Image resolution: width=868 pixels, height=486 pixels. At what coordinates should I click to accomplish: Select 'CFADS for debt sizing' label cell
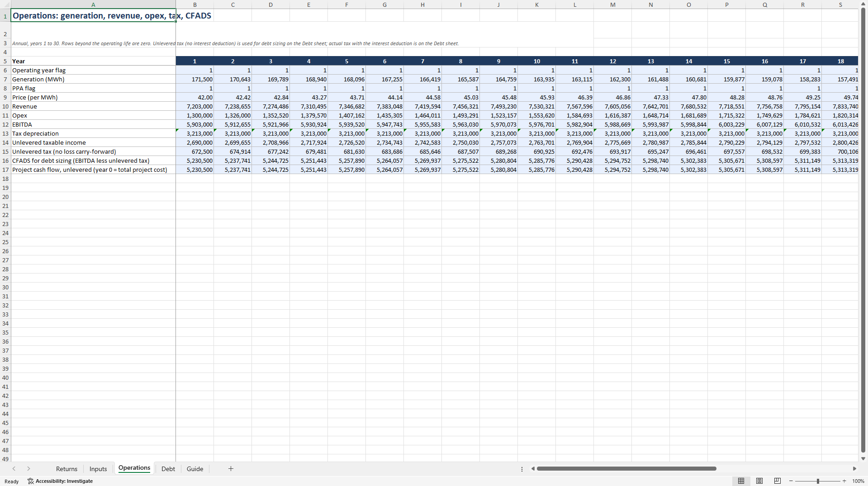[x=93, y=160]
